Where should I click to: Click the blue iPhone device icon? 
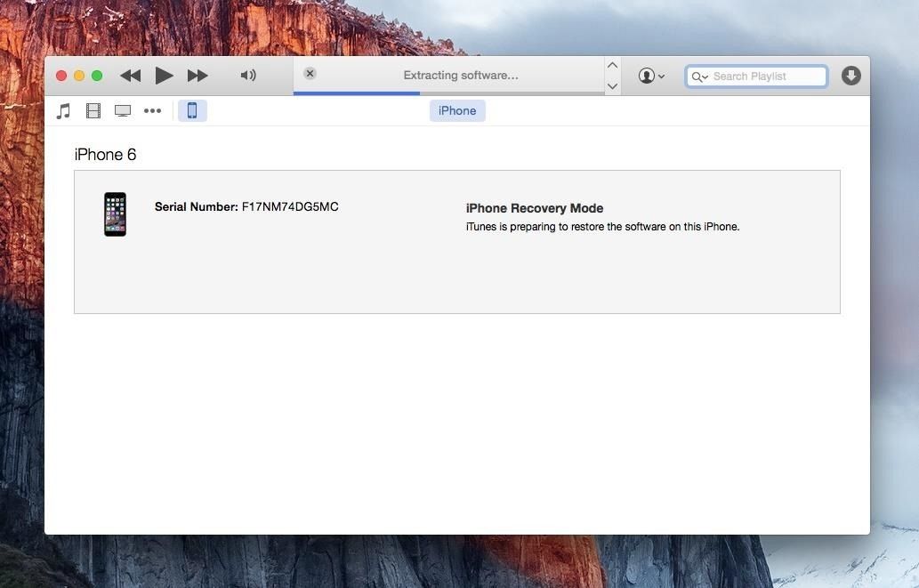click(x=192, y=110)
